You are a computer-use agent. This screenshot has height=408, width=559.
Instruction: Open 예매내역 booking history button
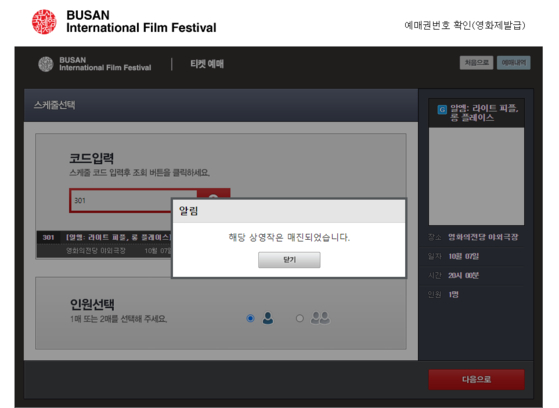pos(513,63)
